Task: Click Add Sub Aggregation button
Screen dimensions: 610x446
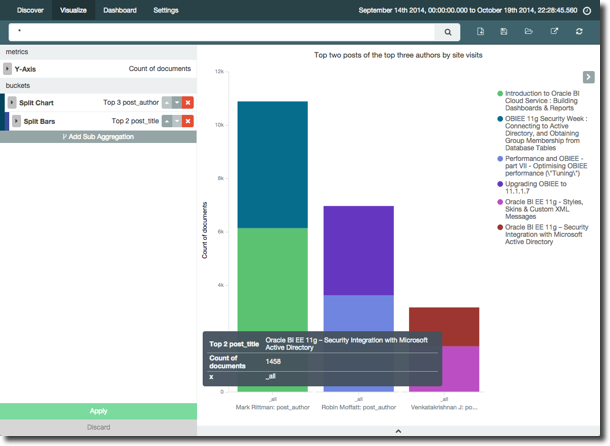Action: [x=98, y=136]
